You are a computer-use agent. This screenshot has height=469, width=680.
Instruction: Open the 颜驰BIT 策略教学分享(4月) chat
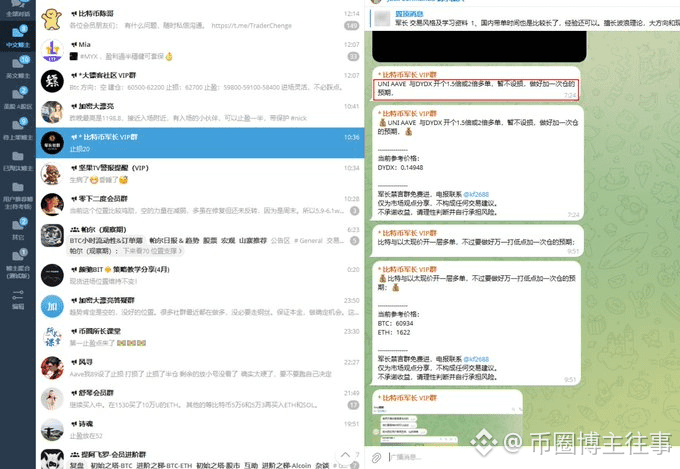pyautogui.click(x=200, y=275)
